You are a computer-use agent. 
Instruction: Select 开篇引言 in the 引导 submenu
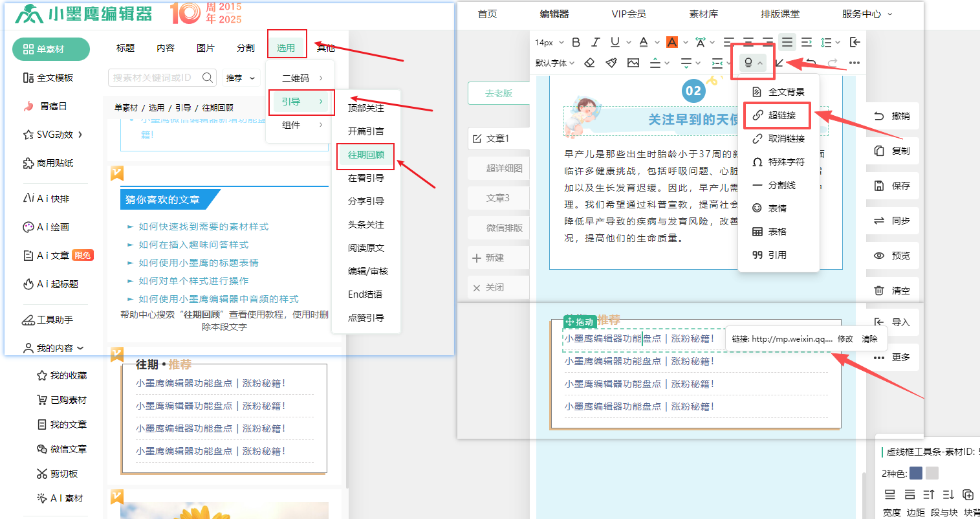[x=365, y=131]
